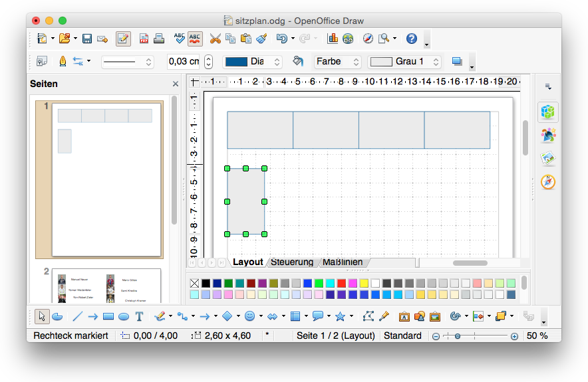The height and width of the screenshot is (382, 588).
Task: Click the Undo arrow
Action: pos(281,39)
